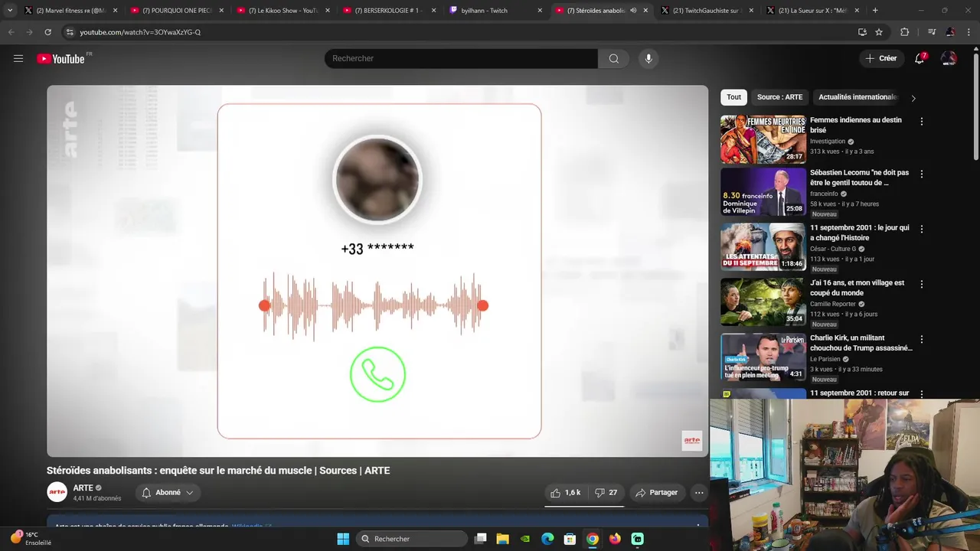Open options for 11 septembre 2001 César video
The width and height of the screenshot is (980, 551).
coord(922,229)
